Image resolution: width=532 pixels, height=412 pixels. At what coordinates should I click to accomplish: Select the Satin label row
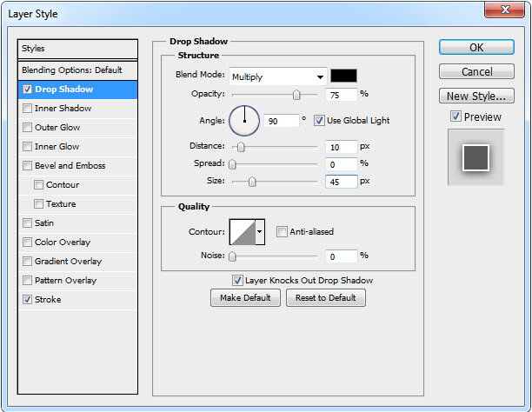[44, 223]
